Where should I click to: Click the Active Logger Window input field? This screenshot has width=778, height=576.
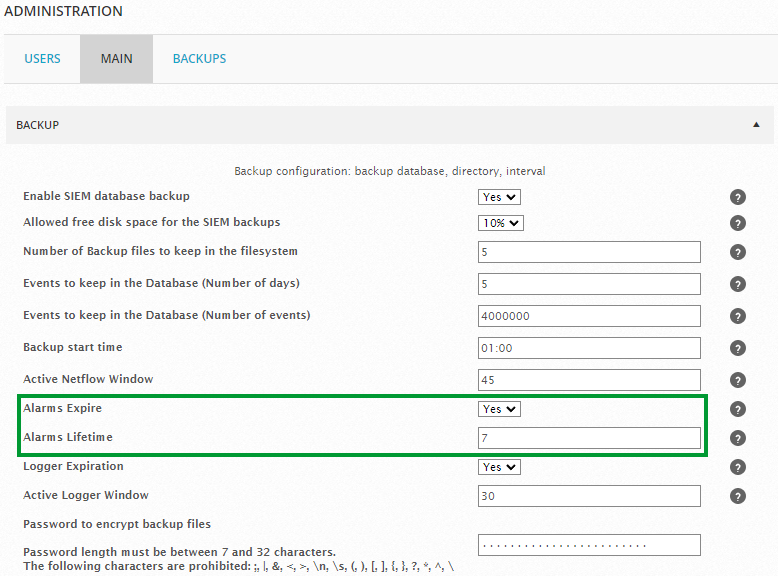point(588,496)
